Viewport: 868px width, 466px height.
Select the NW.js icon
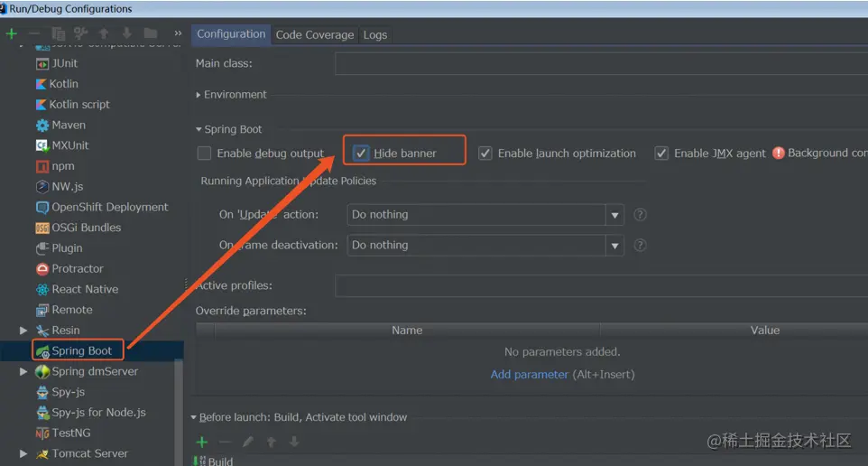coord(42,187)
